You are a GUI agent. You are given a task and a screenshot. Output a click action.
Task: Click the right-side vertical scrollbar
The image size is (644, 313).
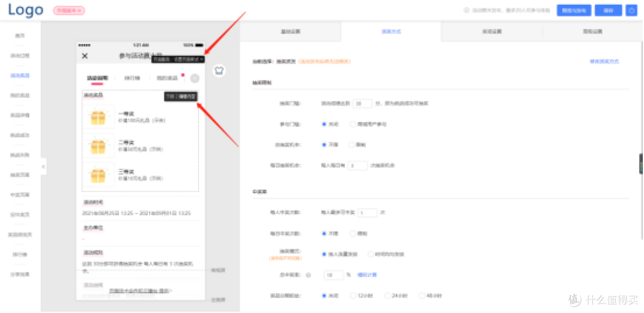point(641,140)
